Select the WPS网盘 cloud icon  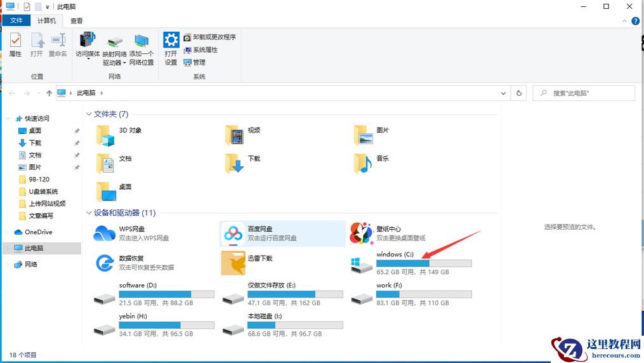pos(104,234)
